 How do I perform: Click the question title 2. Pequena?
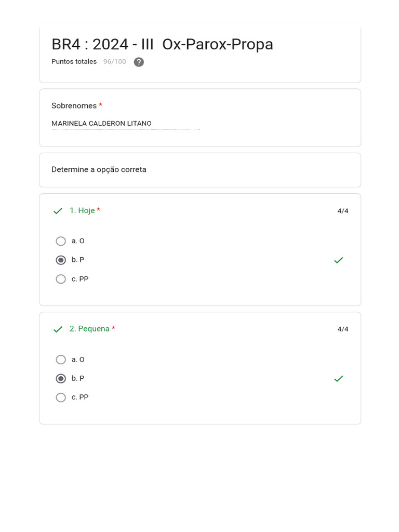coord(89,329)
